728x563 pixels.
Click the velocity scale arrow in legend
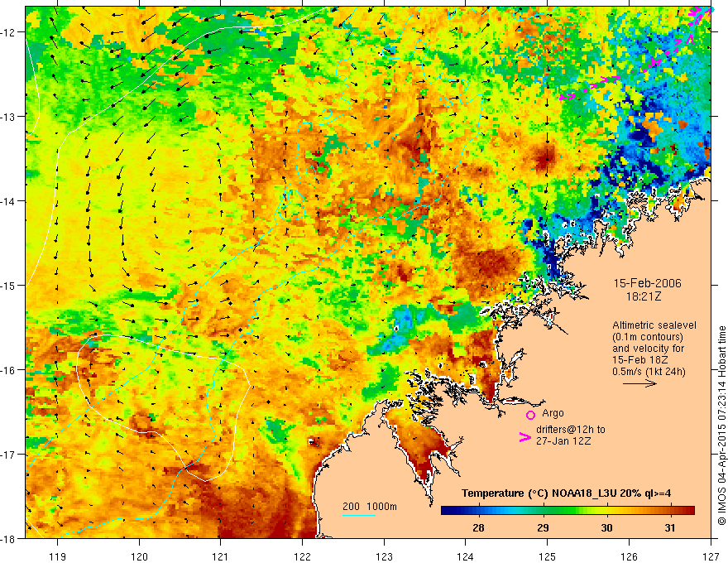[639, 383]
